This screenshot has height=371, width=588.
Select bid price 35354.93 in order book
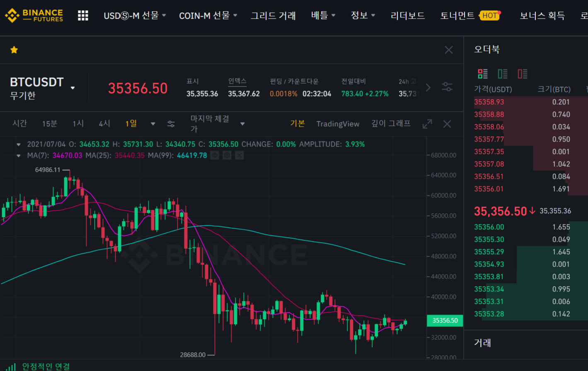(489, 264)
